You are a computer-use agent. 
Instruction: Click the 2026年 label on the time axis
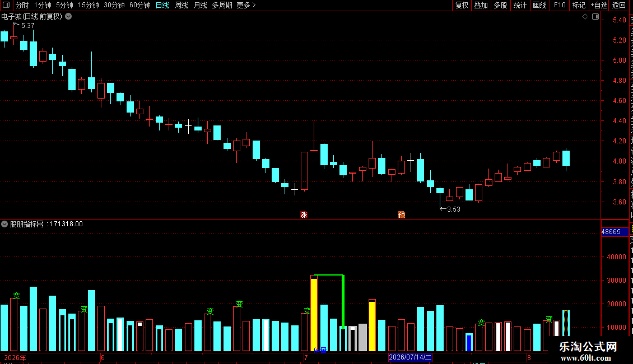[x=15, y=357]
